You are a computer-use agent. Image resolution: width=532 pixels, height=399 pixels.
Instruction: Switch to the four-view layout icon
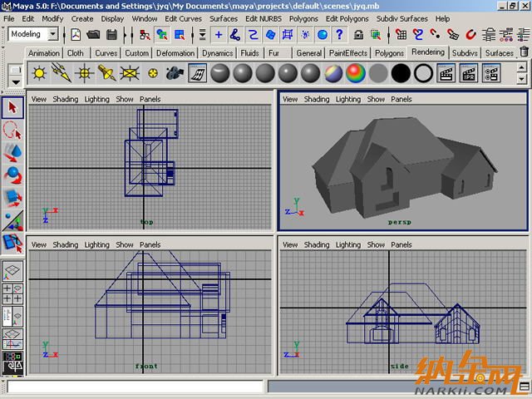point(12,293)
